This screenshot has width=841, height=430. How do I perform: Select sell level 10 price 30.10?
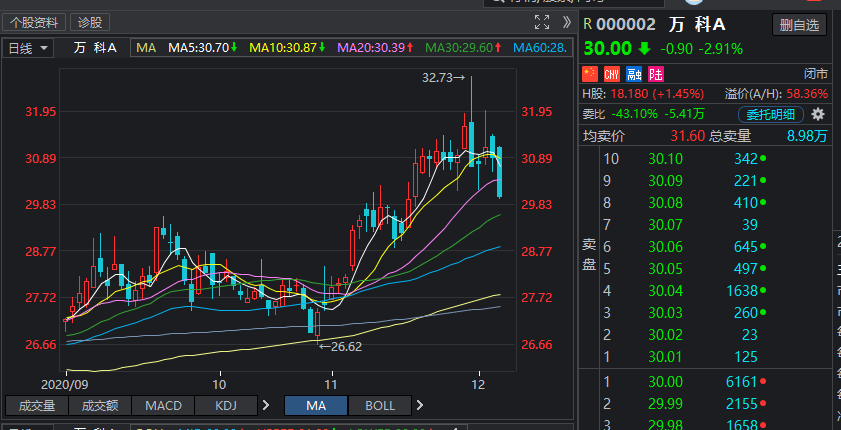[666, 159]
